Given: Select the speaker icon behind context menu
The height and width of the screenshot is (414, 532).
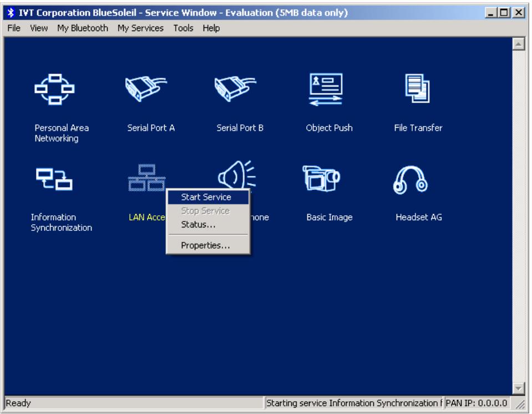Looking at the screenshot, I should (237, 174).
